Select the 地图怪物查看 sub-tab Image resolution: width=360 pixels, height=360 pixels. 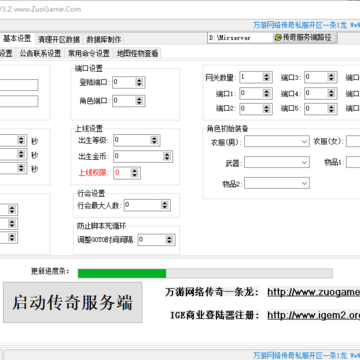137,53
